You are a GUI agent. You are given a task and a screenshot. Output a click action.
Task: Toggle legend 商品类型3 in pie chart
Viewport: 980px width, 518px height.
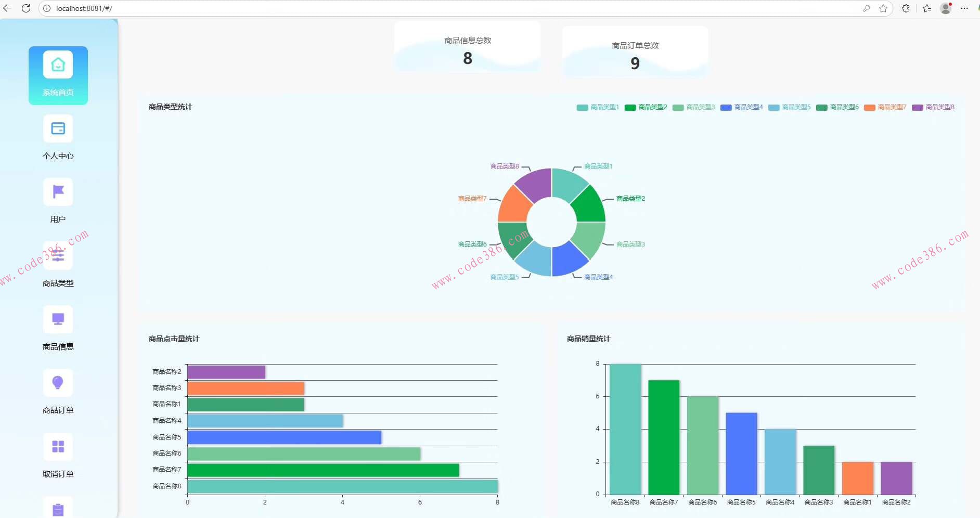[x=693, y=107]
